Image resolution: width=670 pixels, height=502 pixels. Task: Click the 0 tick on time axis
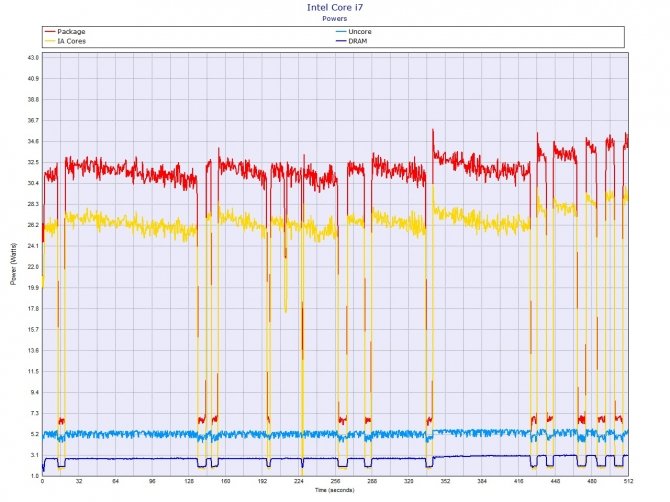coord(42,481)
